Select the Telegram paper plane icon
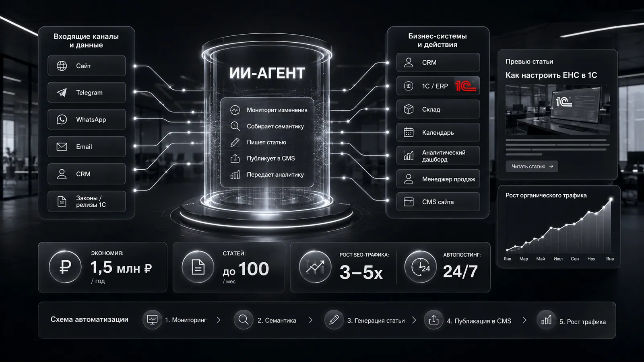This screenshot has width=644, height=362. (62, 93)
